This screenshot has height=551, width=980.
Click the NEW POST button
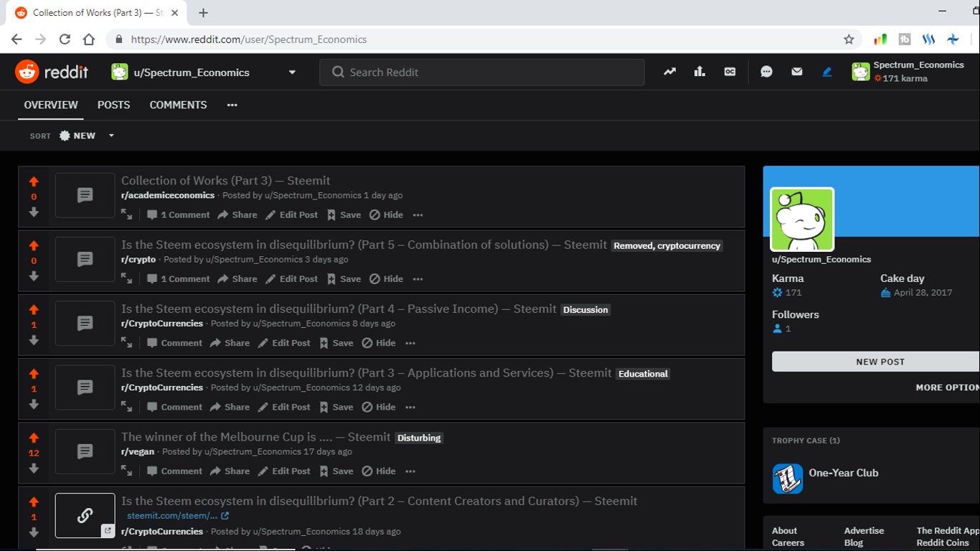pos(876,362)
